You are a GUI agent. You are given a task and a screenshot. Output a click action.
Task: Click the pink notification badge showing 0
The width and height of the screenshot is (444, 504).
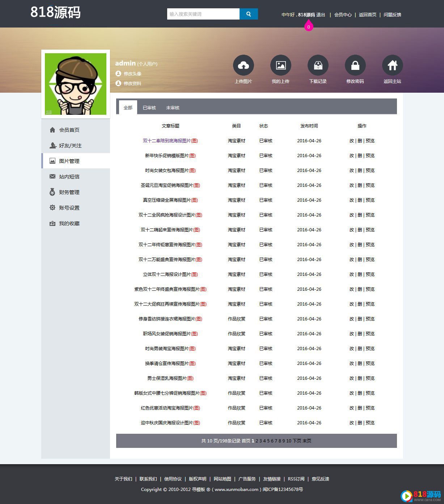308,26
